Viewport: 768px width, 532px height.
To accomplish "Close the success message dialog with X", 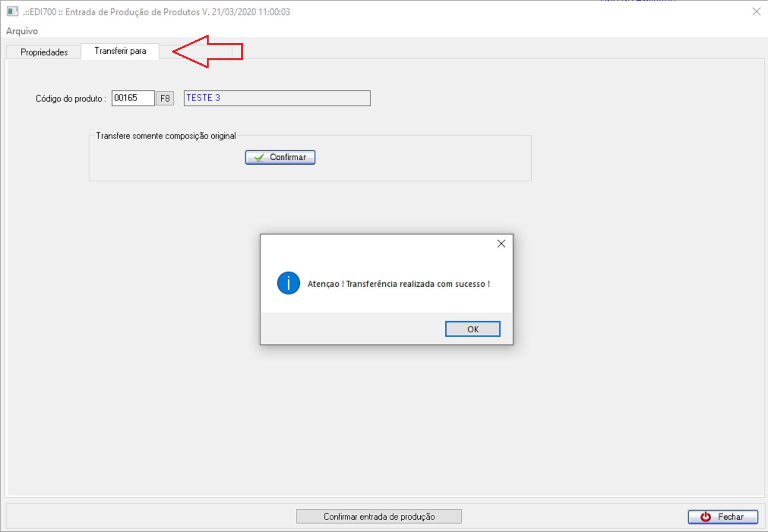I will 501,244.
